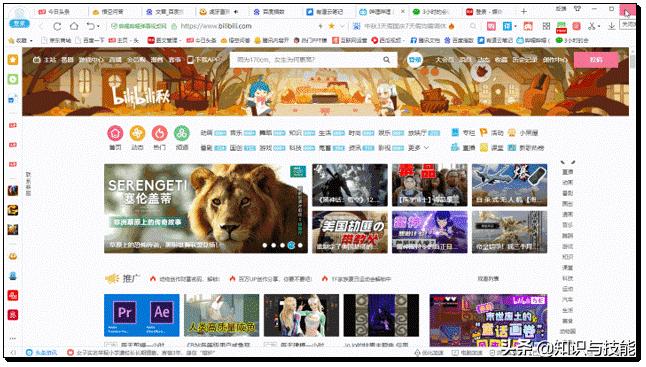Open the Pr Ae tutorial video thumbnail
646x367 pixels.
pyautogui.click(x=141, y=315)
